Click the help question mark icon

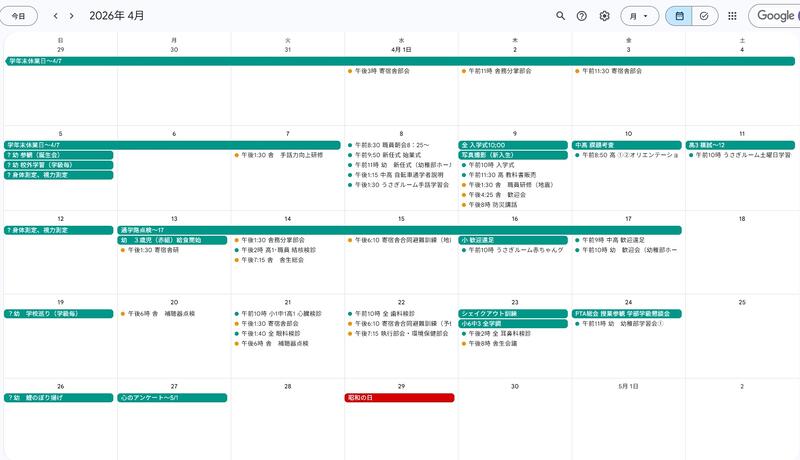pyautogui.click(x=582, y=16)
